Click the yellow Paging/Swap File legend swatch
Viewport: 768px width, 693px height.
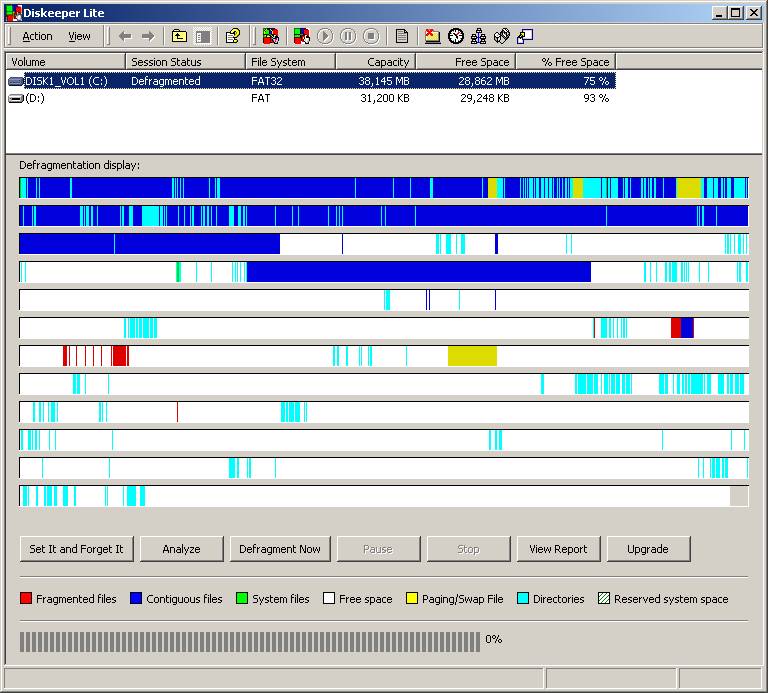tap(412, 598)
